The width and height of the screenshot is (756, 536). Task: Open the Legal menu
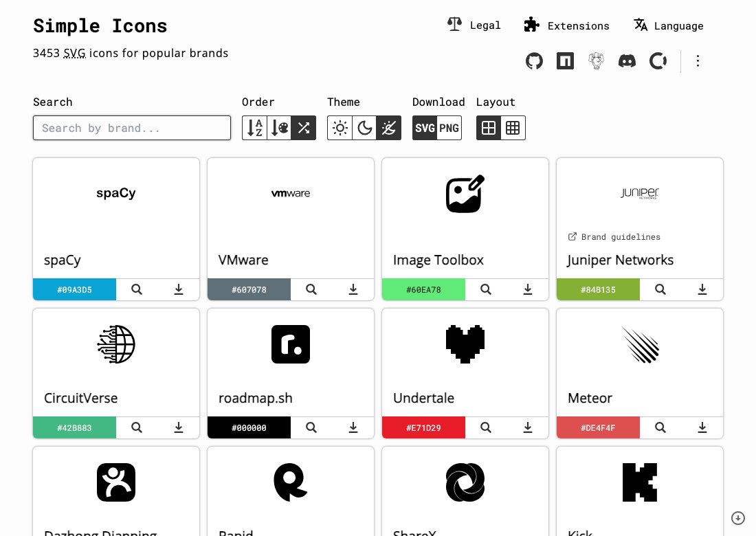coord(474,25)
